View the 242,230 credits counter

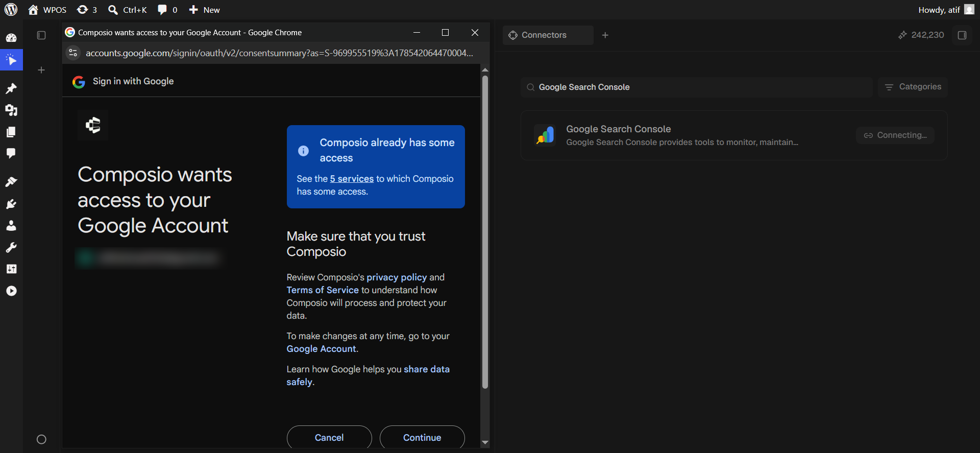tap(921, 35)
